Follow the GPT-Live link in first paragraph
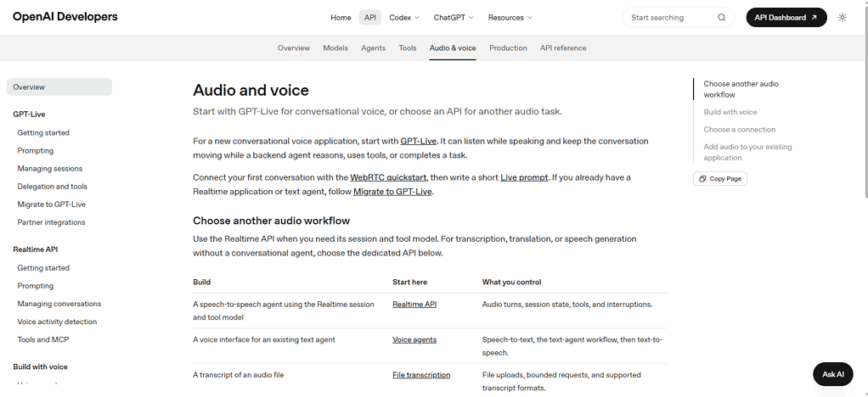The image size is (868, 397). click(x=418, y=141)
